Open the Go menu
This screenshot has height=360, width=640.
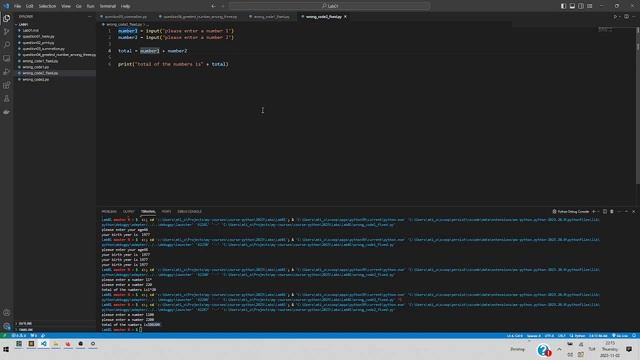tap(78, 6)
